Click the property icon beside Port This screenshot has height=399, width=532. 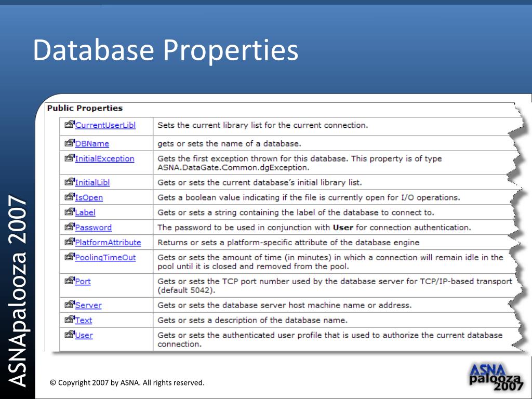(x=70, y=280)
